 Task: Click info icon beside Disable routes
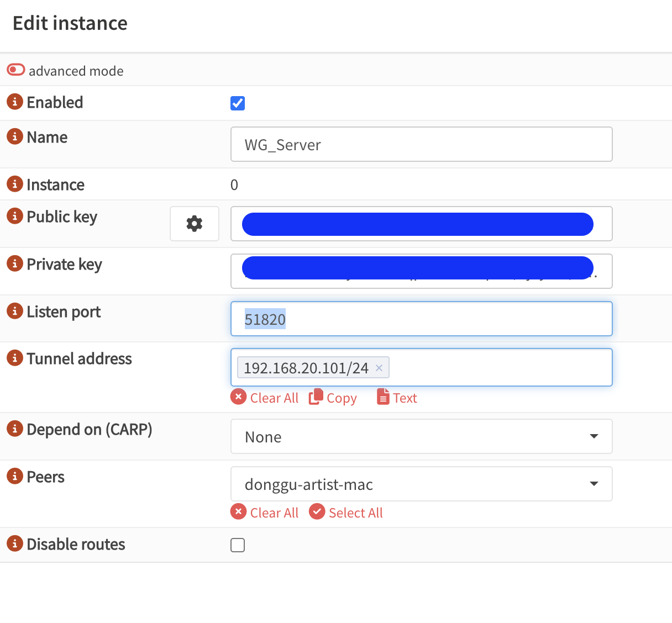(15, 543)
